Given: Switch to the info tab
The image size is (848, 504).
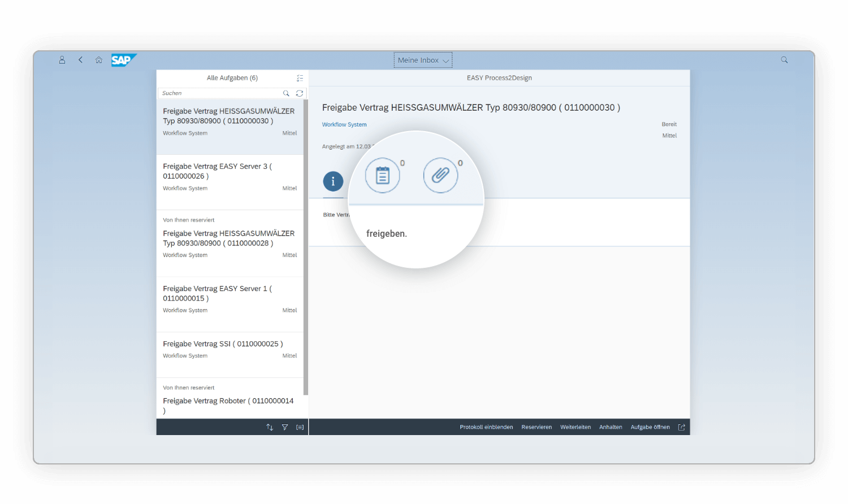Looking at the screenshot, I should point(333,181).
